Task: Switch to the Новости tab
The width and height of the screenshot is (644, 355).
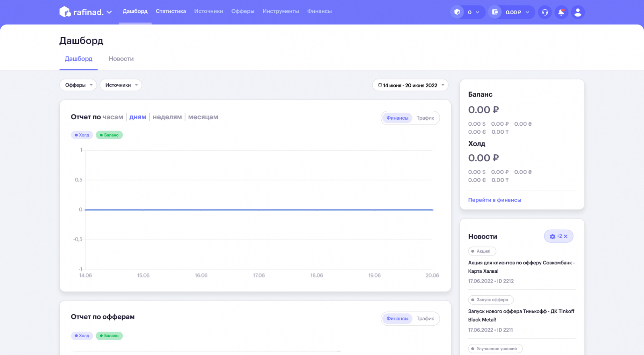Action: click(121, 59)
